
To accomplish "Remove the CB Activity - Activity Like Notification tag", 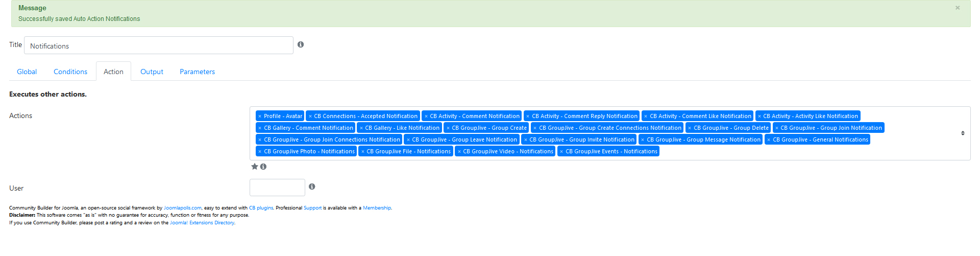I will pyautogui.click(x=759, y=117).
